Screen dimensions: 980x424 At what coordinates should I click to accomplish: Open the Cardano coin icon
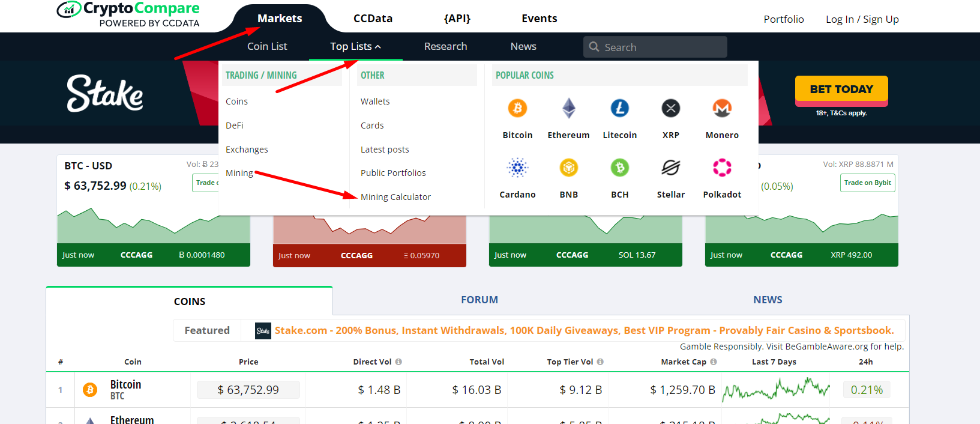click(517, 168)
